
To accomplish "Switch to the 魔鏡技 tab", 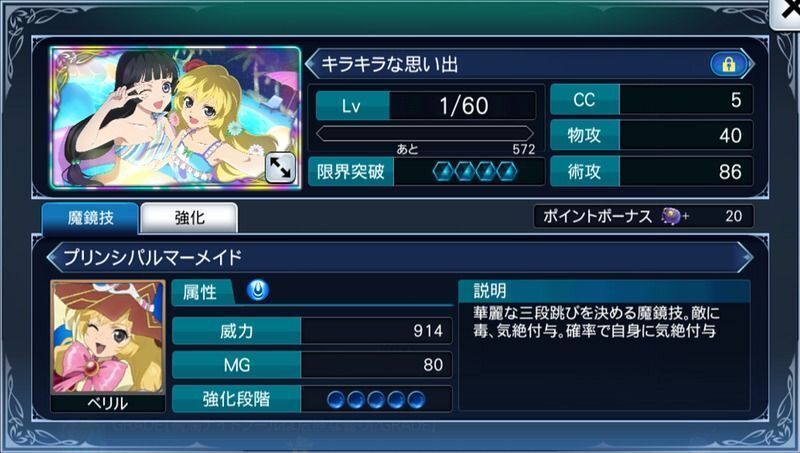I will click(90, 218).
